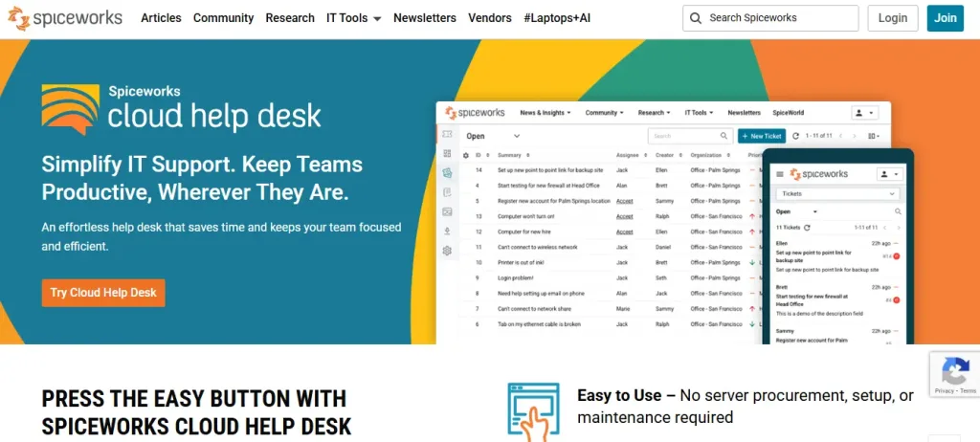Click the Login button

(893, 18)
